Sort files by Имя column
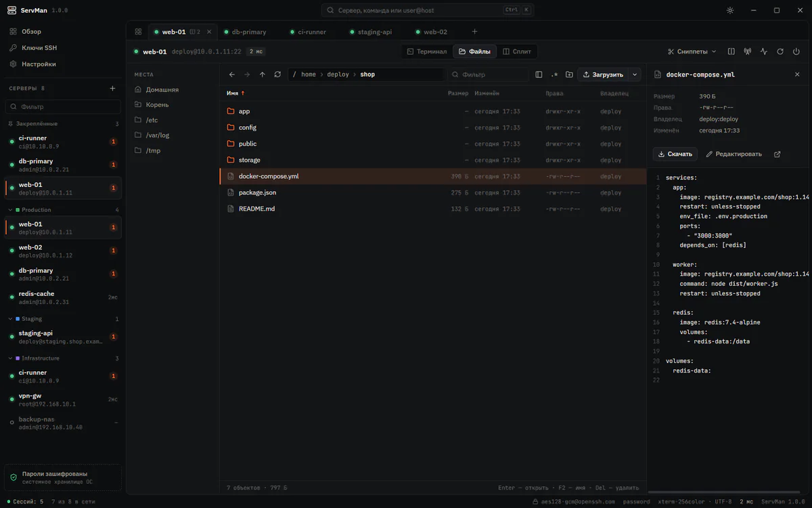The image size is (812, 508). (x=235, y=93)
